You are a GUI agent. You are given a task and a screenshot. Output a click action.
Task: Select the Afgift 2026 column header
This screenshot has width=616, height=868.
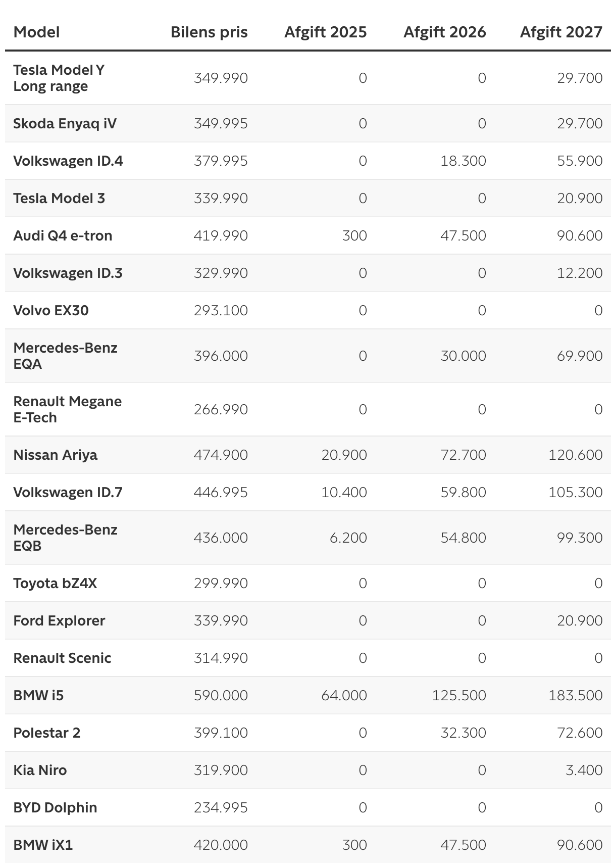click(x=444, y=32)
